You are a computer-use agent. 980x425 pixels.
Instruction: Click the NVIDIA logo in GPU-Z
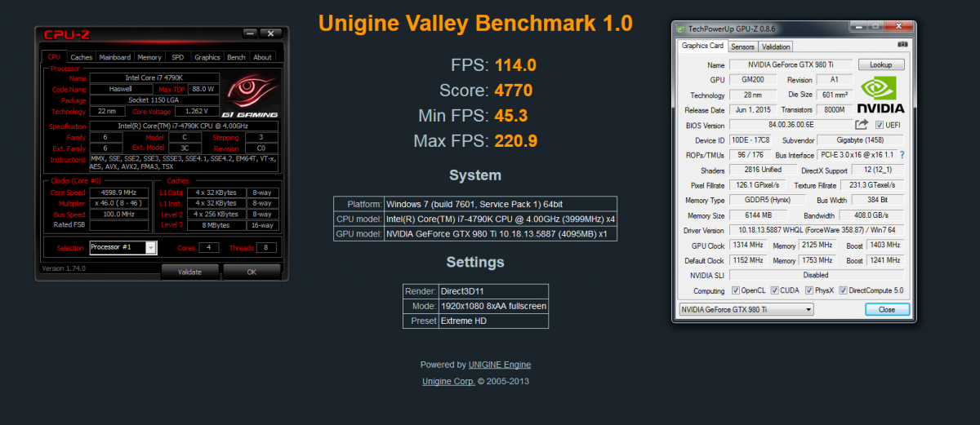(x=881, y=94)
